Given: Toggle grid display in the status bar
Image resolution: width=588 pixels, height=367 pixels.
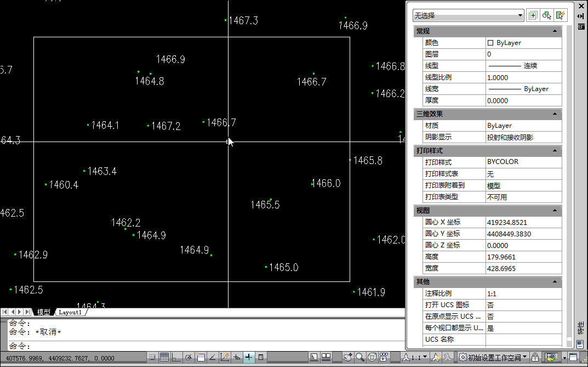Looking at the screenshot, I should click(164, 357).
